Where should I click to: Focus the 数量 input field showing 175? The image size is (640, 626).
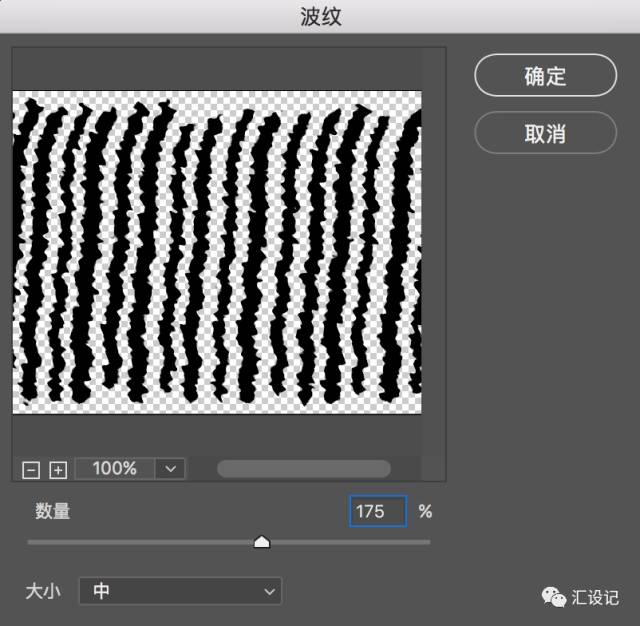tap(378, 511)
